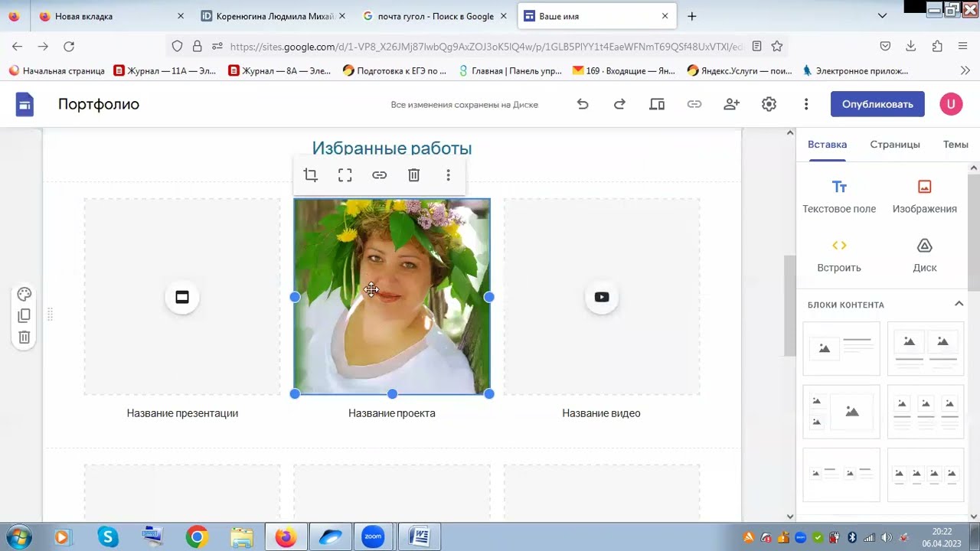Open the header three-dot more menu

click(806, 104)
